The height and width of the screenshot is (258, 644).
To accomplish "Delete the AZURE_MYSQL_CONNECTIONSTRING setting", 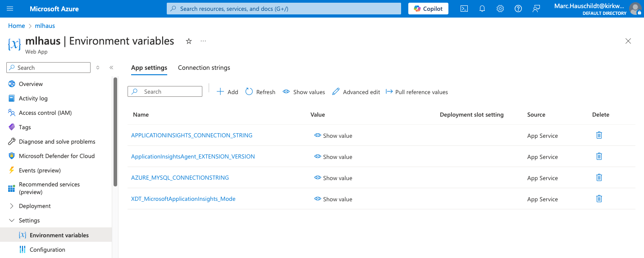I will (x=599, y=177).
